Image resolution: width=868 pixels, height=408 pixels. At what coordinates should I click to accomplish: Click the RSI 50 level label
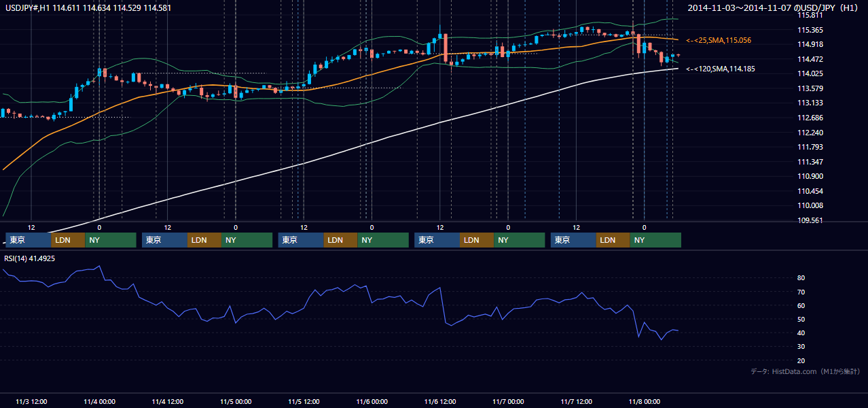801,319
